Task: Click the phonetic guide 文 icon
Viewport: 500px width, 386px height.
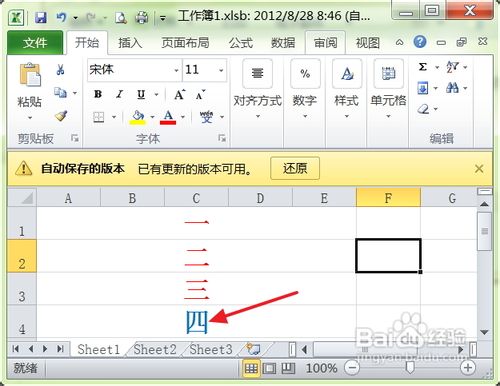Action: click(x=206, y=117)
